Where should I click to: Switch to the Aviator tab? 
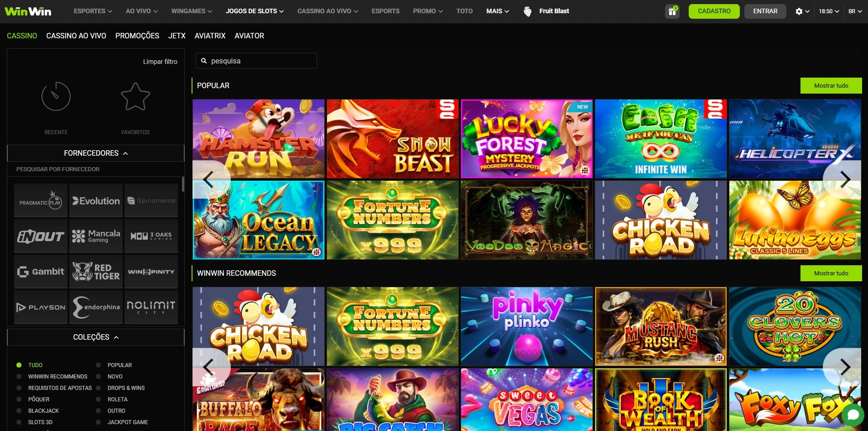[x=249, y=36]
